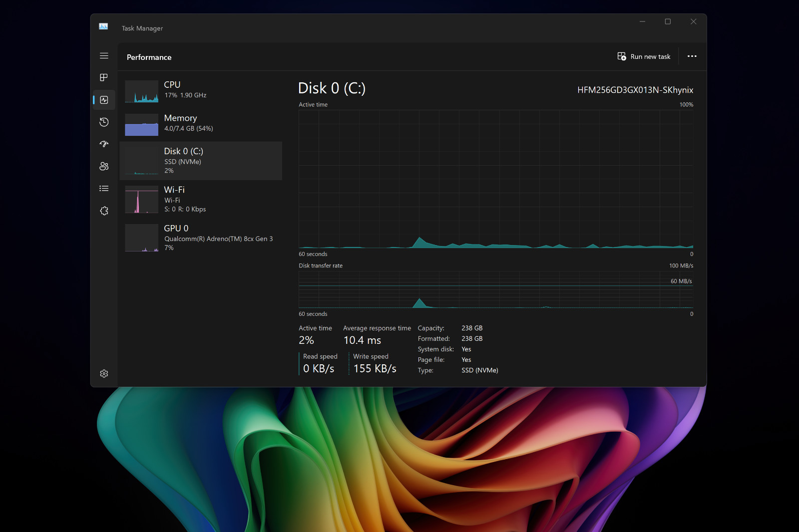Go to the Processes page icon
The width and height of the screenshot is (799, 532).
click(104, 77)
